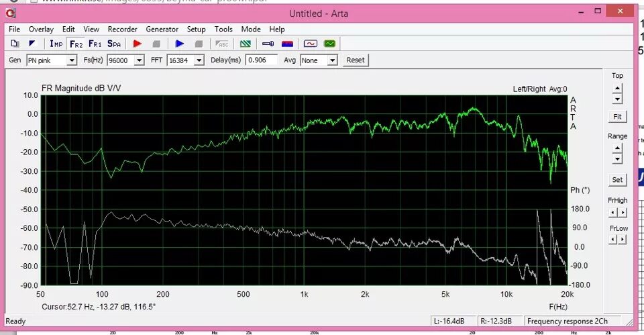Close the Arta window

pos(620,11)
